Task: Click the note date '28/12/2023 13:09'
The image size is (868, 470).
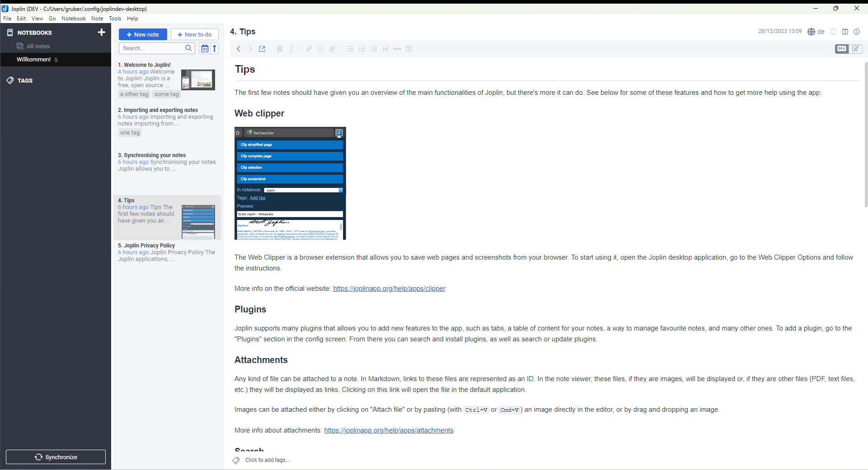Action: (x=780, y=31)
